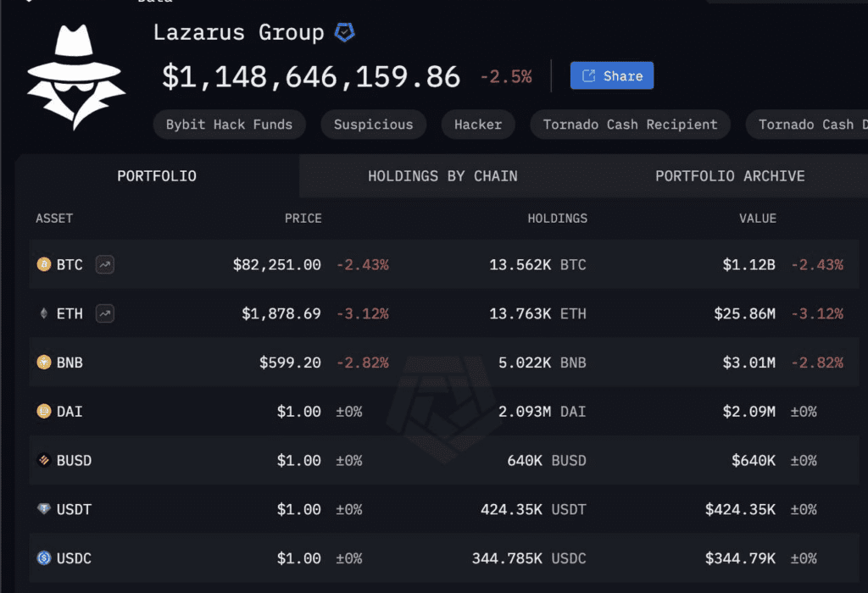Screen dimensions: 868x593
Task: Click the BTC price chart icon
Action: point(105,264)
